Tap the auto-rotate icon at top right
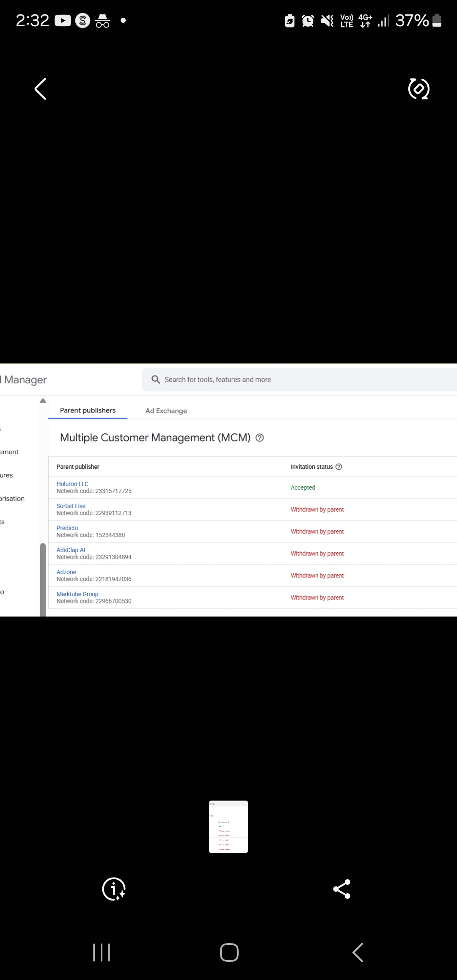Screen dimensions: 457x980 [418, 89]
